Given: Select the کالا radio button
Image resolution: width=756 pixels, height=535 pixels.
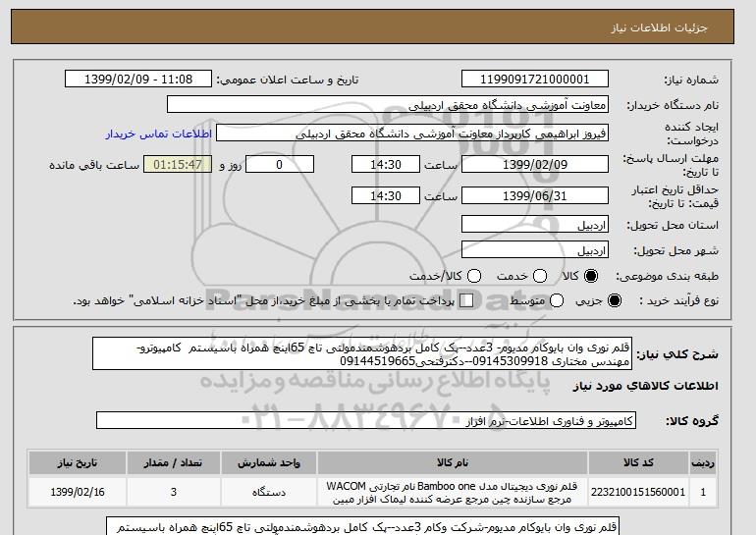Looking at the screenshot, I should [x=591, y=276].
